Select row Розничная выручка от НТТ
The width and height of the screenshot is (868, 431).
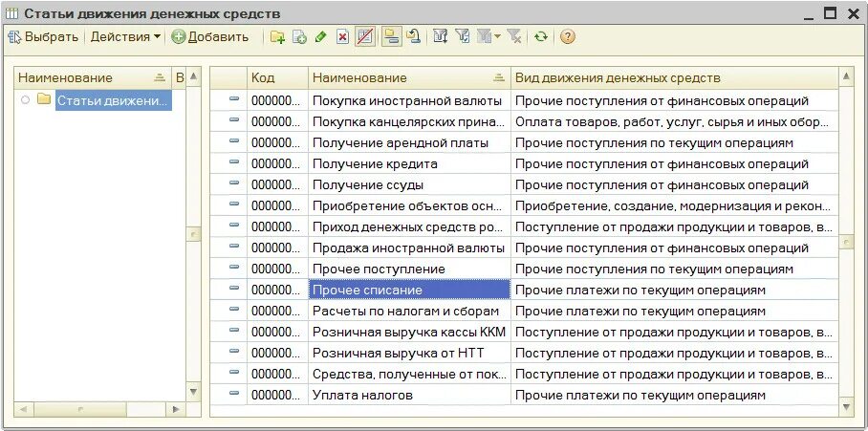click(x=524, y=353)
